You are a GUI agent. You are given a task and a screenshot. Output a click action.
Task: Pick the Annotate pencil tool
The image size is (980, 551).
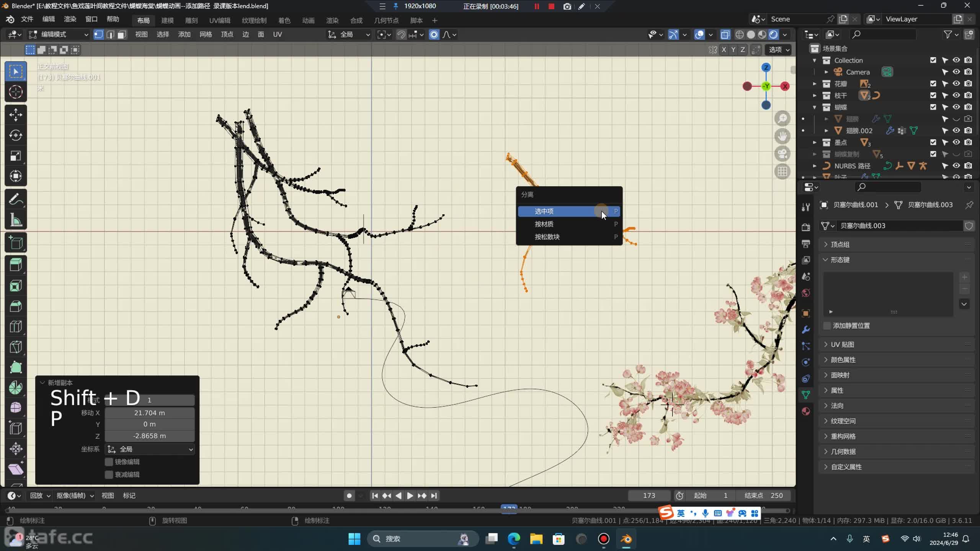click(16, 199)
